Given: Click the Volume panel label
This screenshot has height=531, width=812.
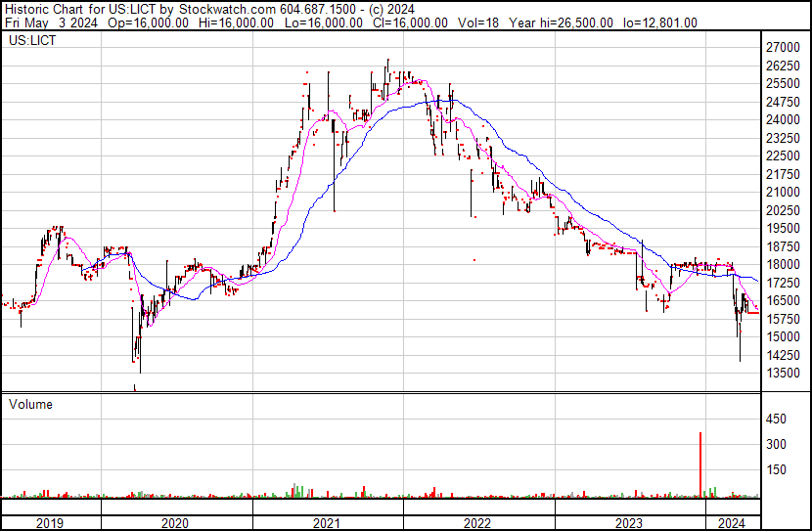Looking at the screenshot, I should [x=31, y=404].
